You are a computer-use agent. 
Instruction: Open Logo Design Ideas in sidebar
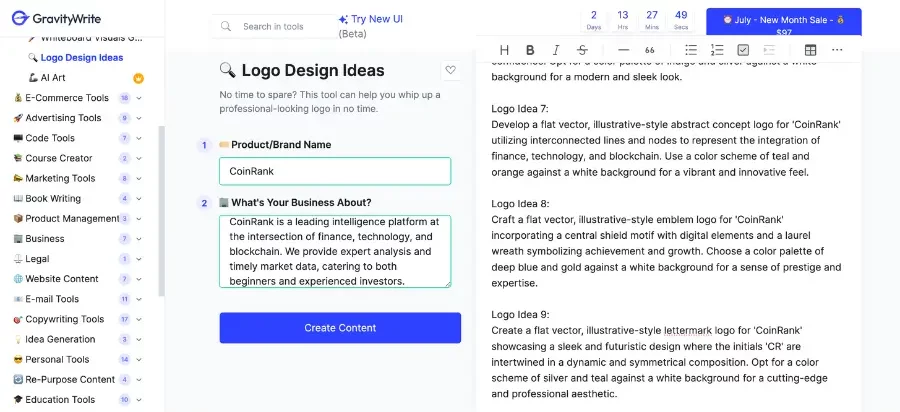click(75, 57)
